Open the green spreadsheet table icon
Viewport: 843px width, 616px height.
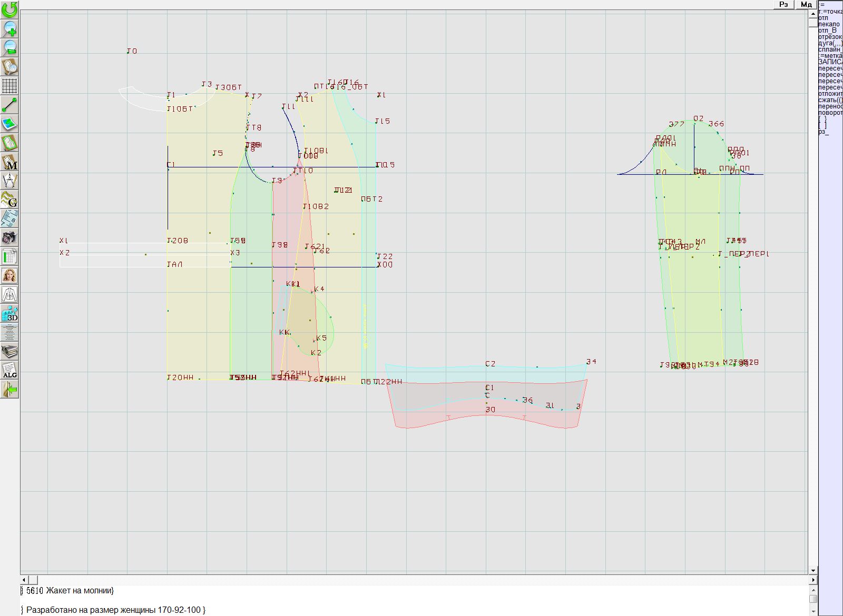[9, 256]
